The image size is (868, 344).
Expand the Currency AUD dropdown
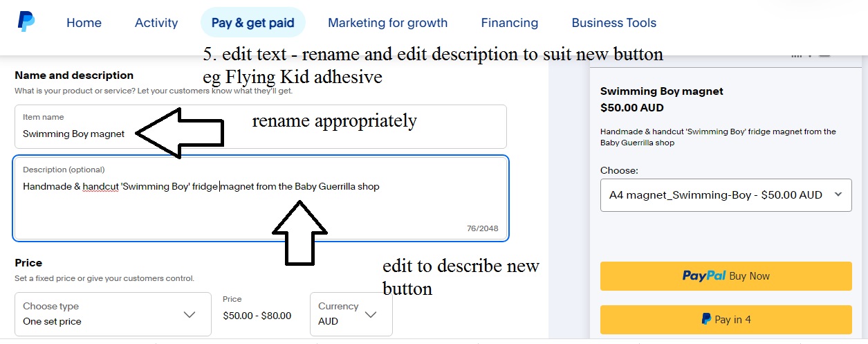click(x=351, y=314)
